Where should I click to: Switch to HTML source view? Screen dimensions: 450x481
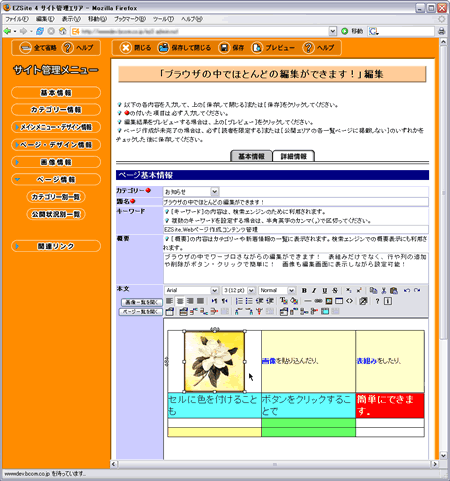[349, 301]
